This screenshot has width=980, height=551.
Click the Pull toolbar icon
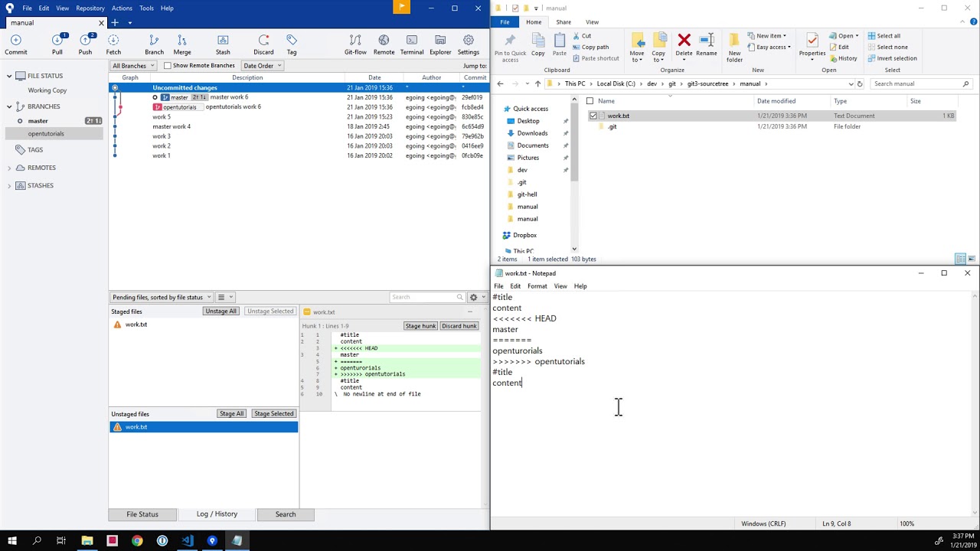pyautogui.click(x=57, y=44)
